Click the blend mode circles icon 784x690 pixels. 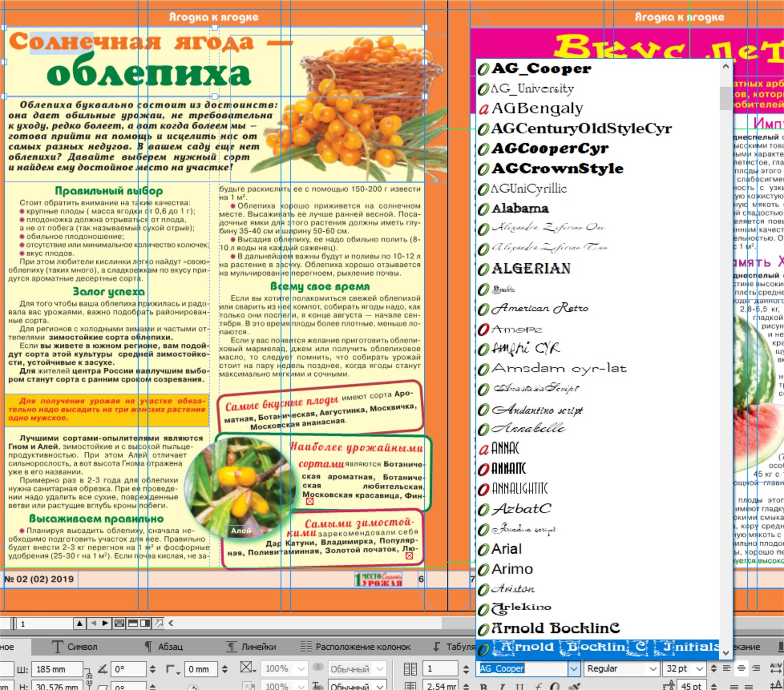click(318, 668)
